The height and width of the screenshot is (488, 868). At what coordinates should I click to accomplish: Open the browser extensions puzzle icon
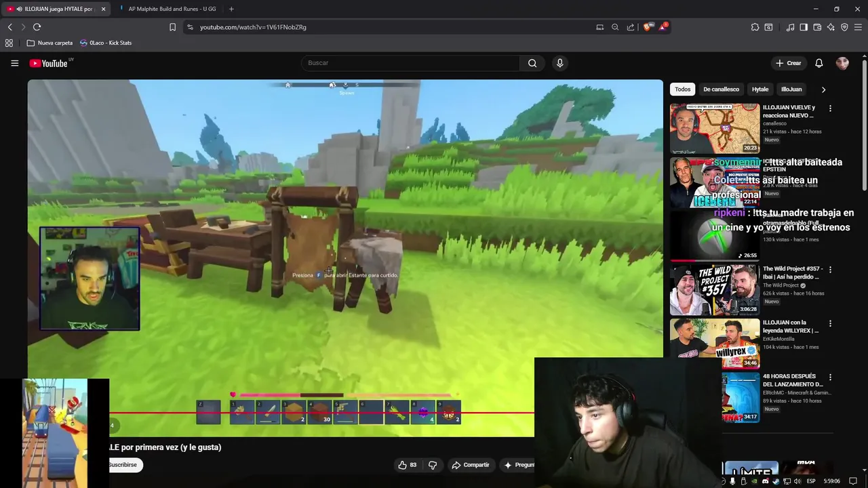(x=755, y=27)
